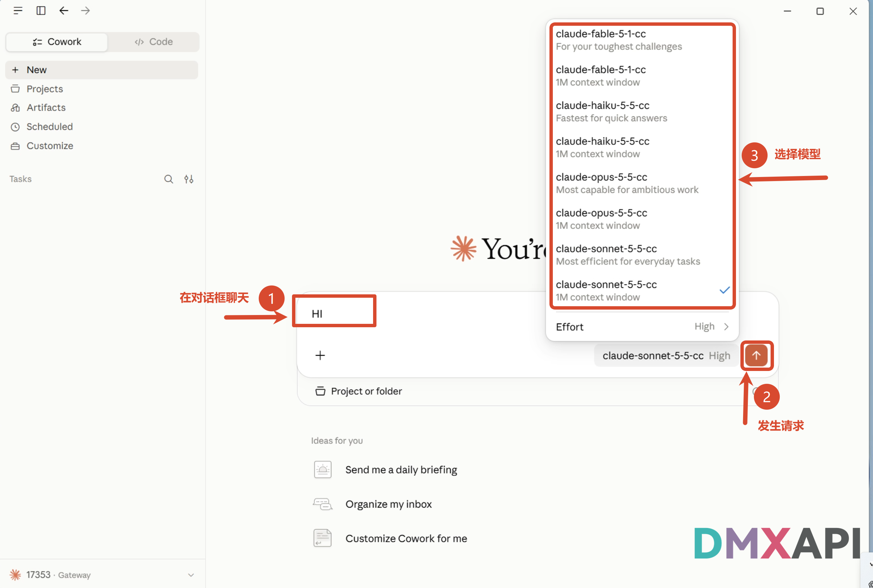Click the Tasks section label
Viewport: 873px width, 588px height.
[x=21, y=179]
